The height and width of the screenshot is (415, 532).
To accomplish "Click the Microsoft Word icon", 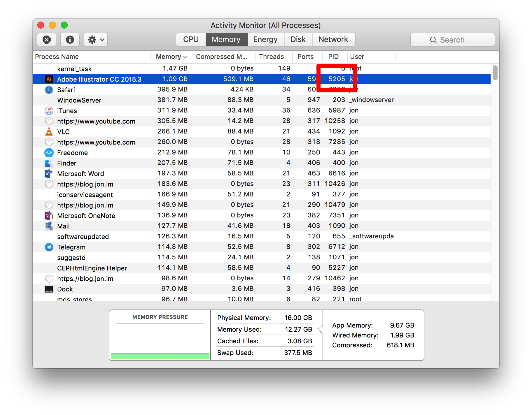I will (x=49, y=174).
